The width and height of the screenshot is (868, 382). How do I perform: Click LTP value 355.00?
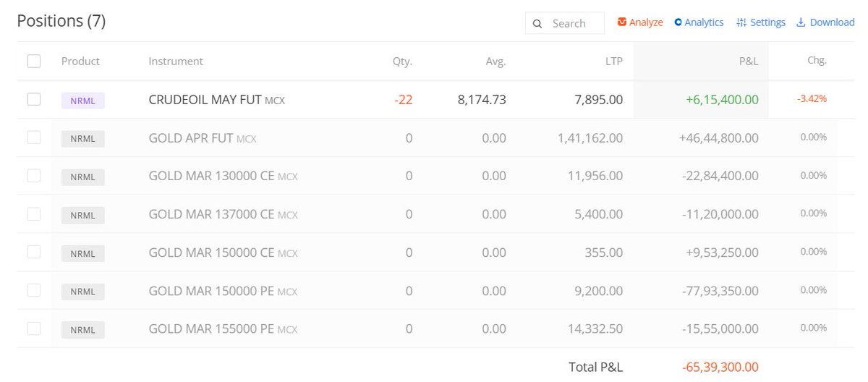click(604, 252)
